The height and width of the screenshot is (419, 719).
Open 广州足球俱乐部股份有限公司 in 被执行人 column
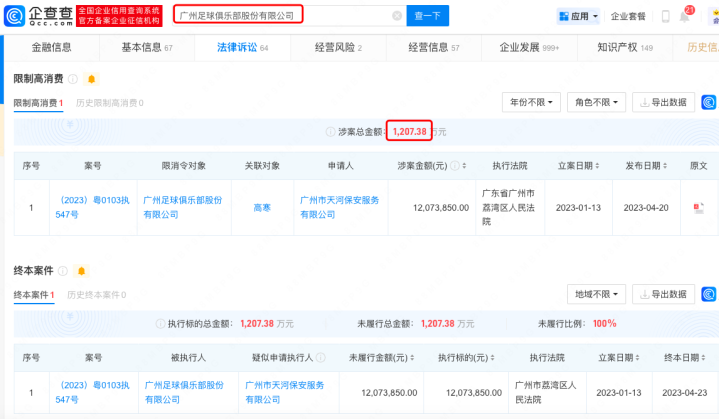(x=184, y=392)
